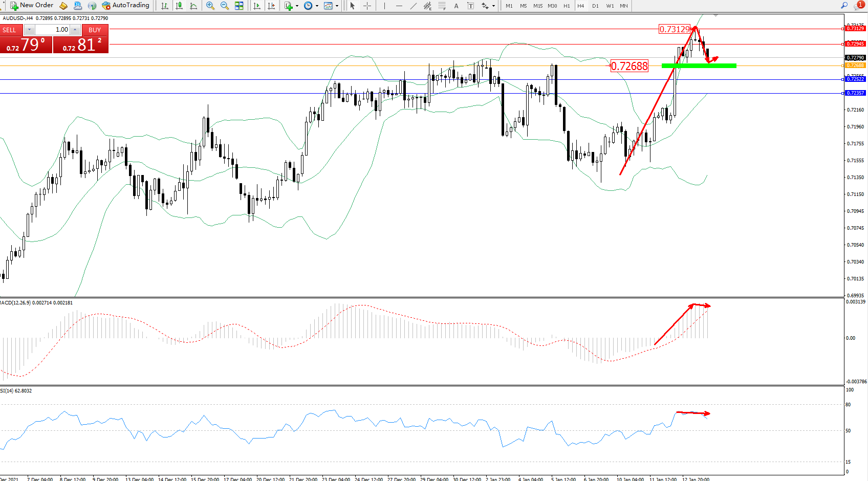Click the New Order toolbar button
Screen dimensions: 868x481
pos(31,6)
